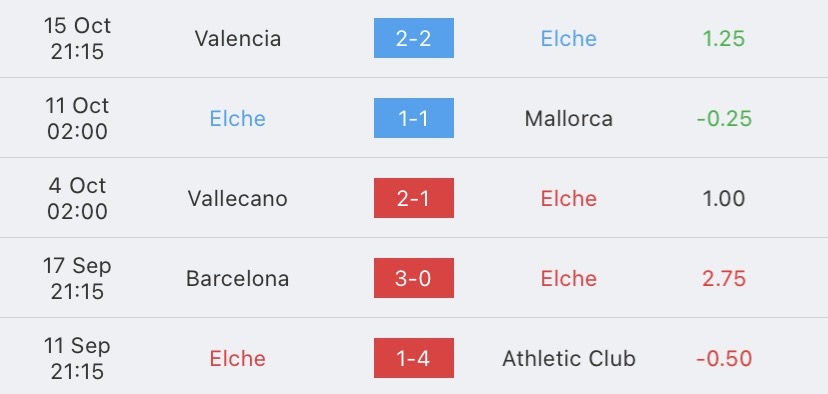Select the 1.00 handicap value
The width and height of the screenshot is (828, 394).
point(724,199)
